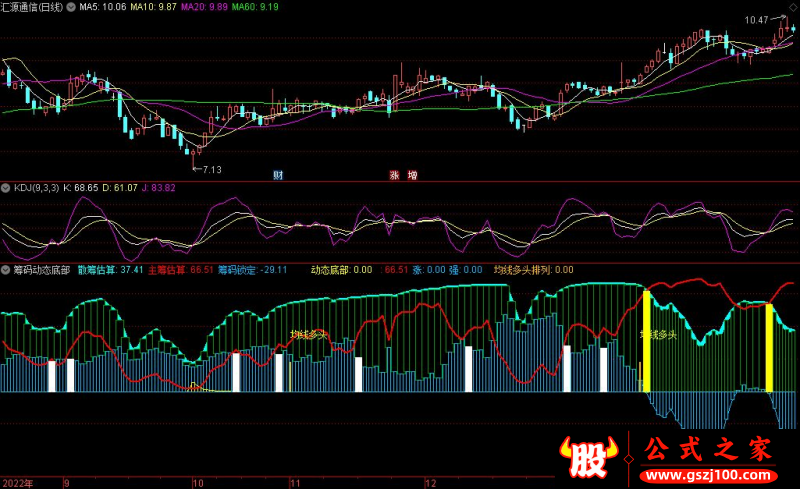Select the MA10: 9.87 label

click(153, 7)
